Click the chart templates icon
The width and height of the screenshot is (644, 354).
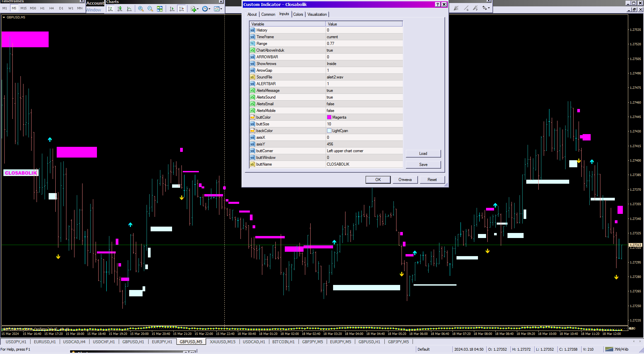(217, 9)
